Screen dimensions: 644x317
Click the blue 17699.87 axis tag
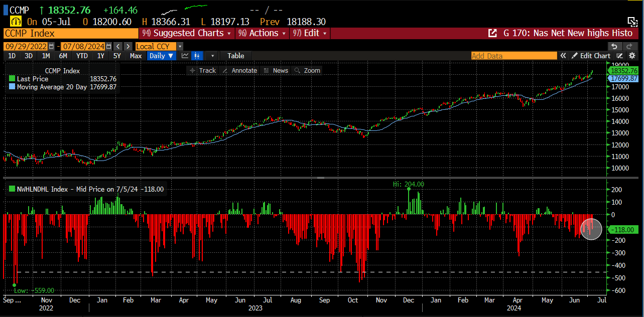(x=623, y=78)
